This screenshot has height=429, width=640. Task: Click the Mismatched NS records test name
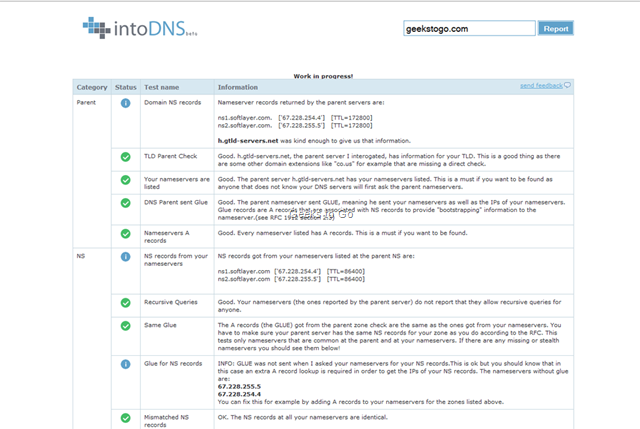[167, 421]
